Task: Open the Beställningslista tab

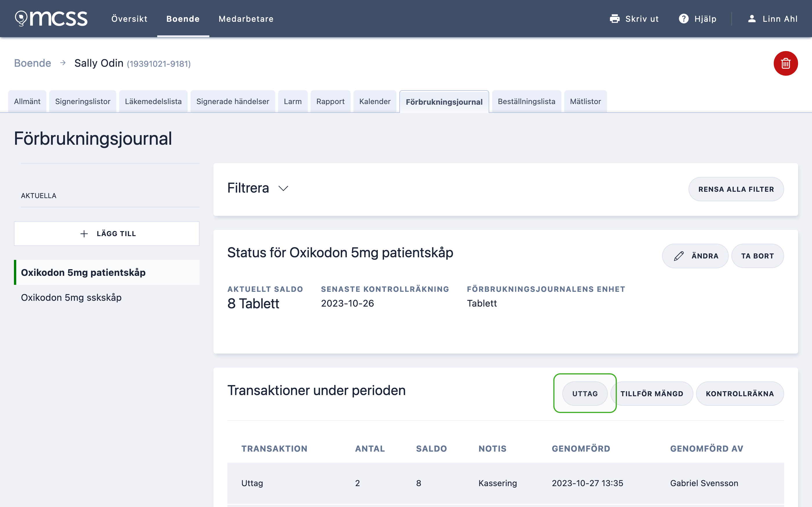Action: point(526,101)
